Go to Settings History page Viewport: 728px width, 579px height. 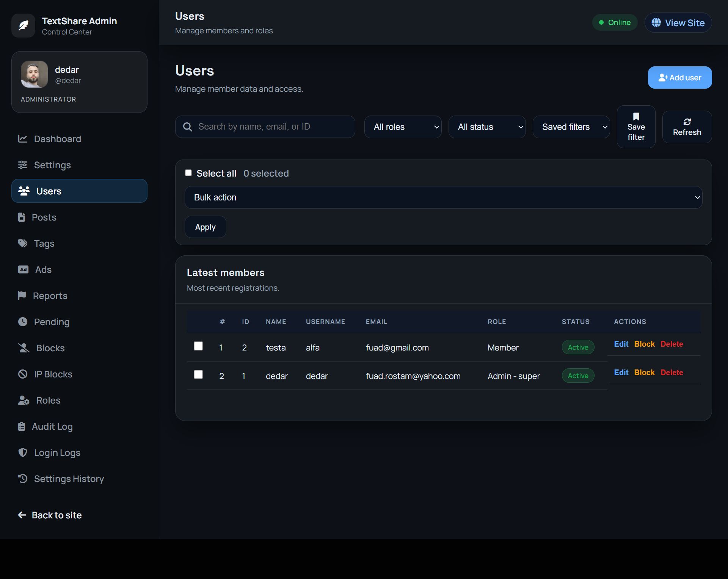(x=69, y=479)
